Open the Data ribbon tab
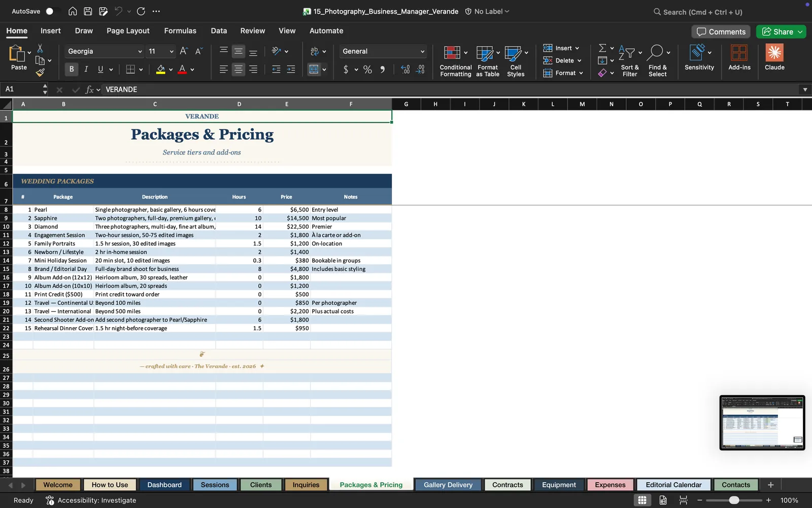The image size is (812, 508). coord(219,30)
